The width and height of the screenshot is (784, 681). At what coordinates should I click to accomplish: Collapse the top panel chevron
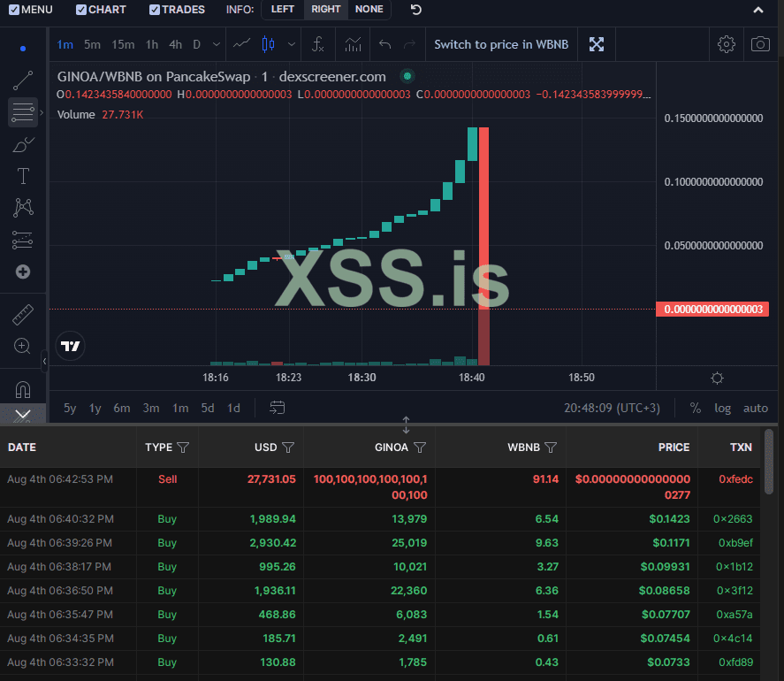pyautogui.click(x=758, y=10)
